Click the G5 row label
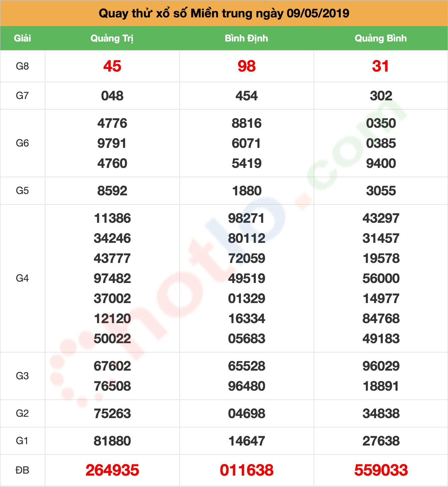Screen dimensions: 448x487 click(22, 191)
